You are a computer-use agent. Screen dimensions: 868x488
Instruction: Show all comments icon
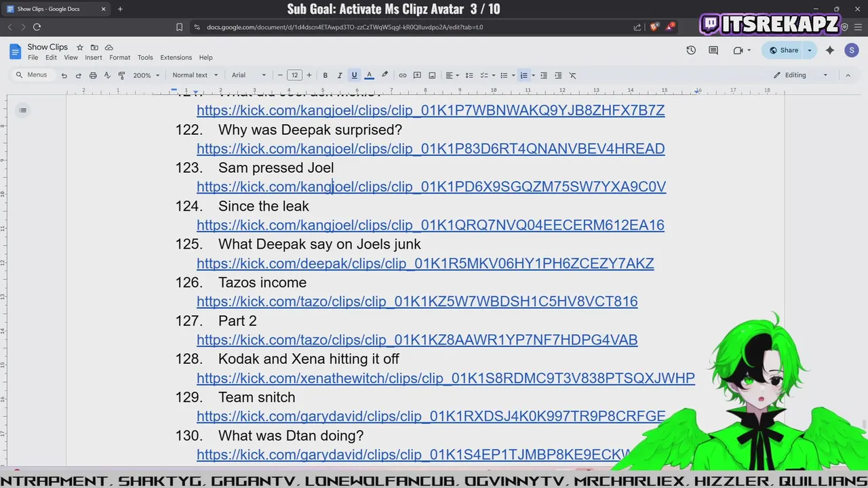point(713,50)
